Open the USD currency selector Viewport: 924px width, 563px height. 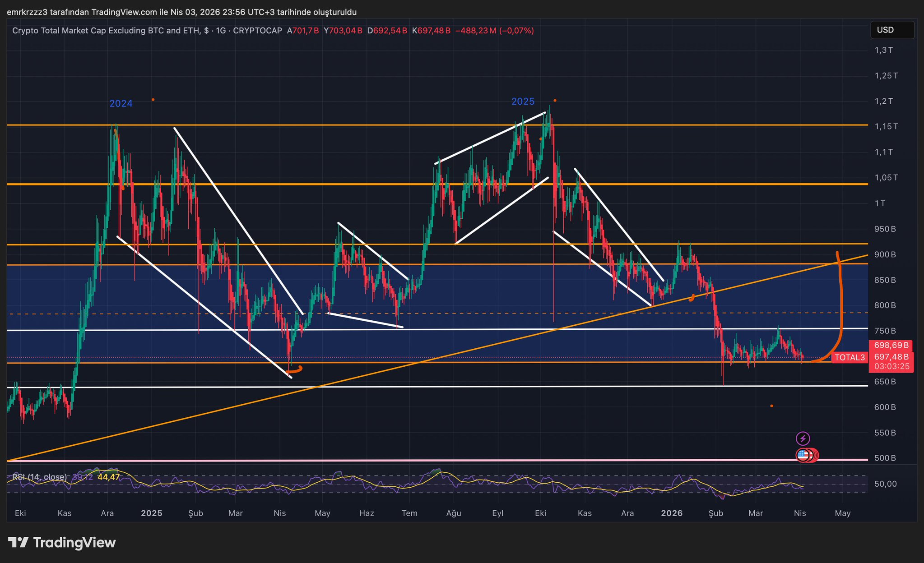pos(891,30)
